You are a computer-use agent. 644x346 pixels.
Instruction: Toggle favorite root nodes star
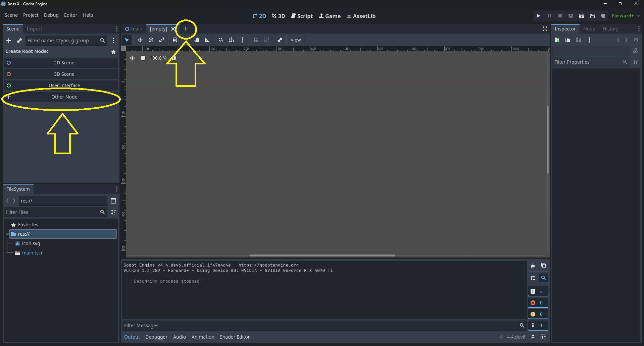[x=113, y=52]
